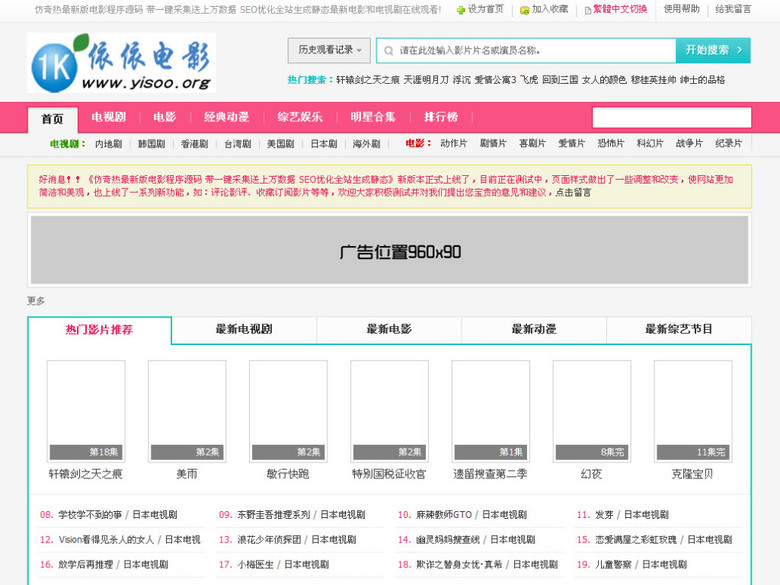
Task: Select the 香港剧 subcategory
Action: click(x=195, y=144)
